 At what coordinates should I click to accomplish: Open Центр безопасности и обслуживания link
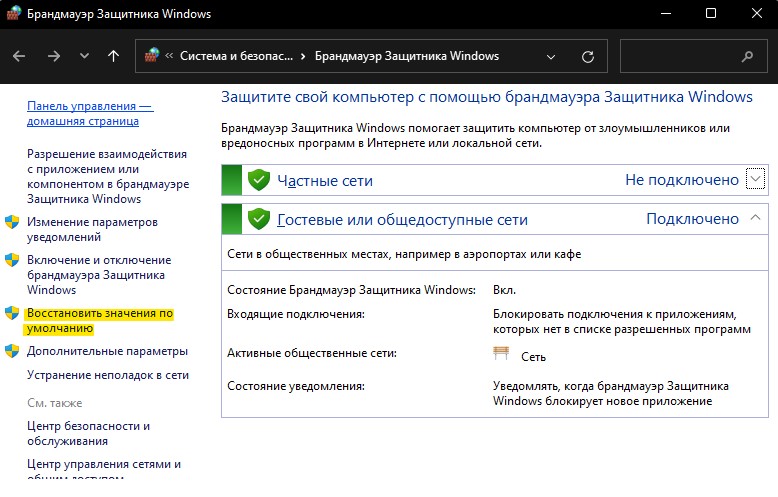pyautogui.click(x=88, y=434)
